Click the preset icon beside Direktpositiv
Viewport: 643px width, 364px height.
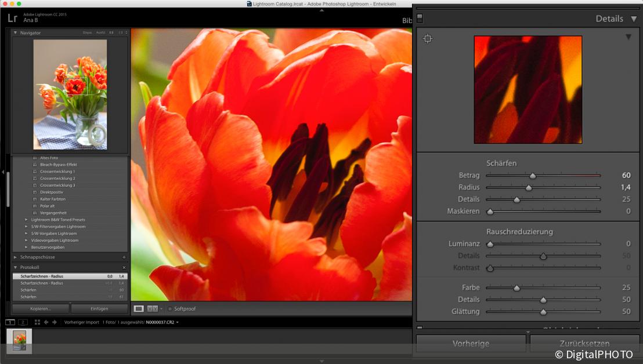coord(35,192)
